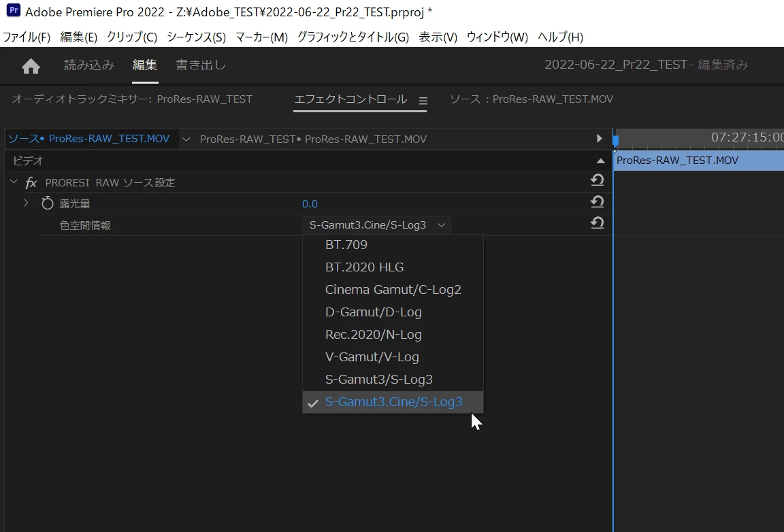Click the ProRes-RAW_TEST.MOV clip bar in timeline

(x=698, y=161)
